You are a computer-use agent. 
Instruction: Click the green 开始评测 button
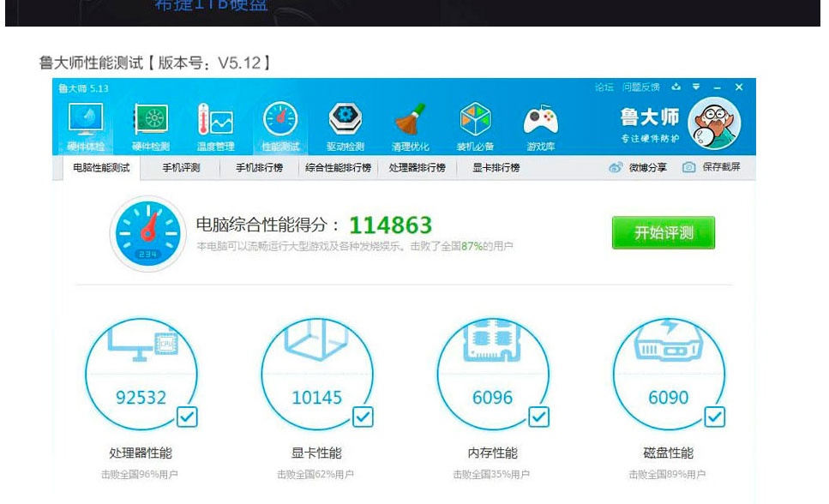(x=664, y=232)
